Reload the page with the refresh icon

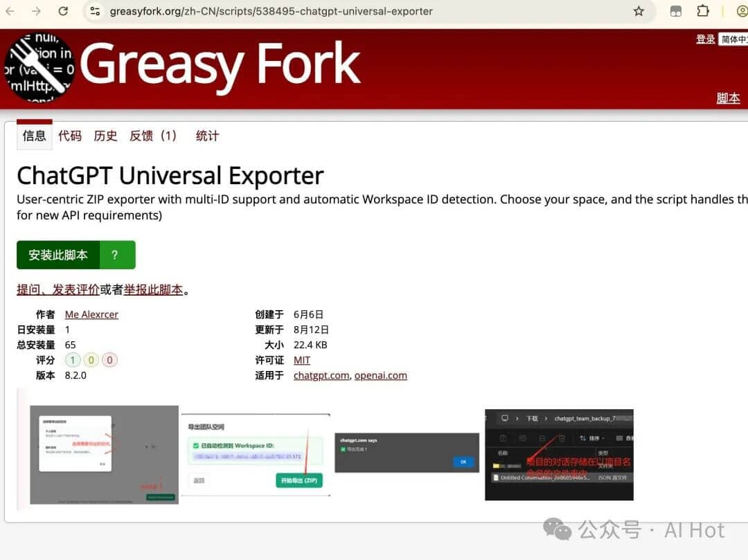click(63, 11)
